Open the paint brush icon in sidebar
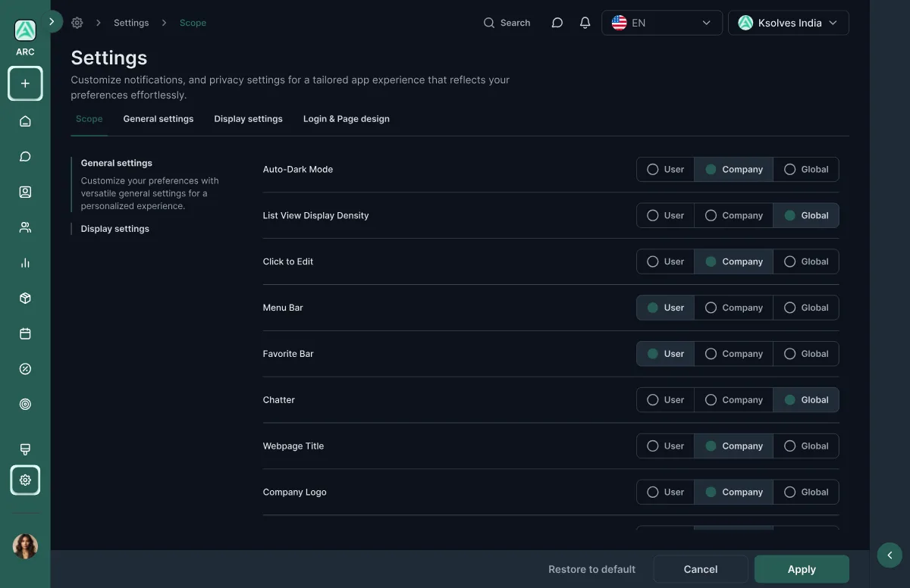 pos(25,449)
